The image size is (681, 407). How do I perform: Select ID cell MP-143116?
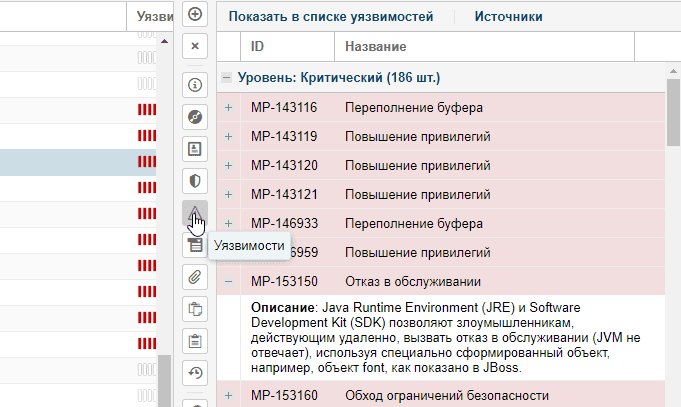coord(284,108)
